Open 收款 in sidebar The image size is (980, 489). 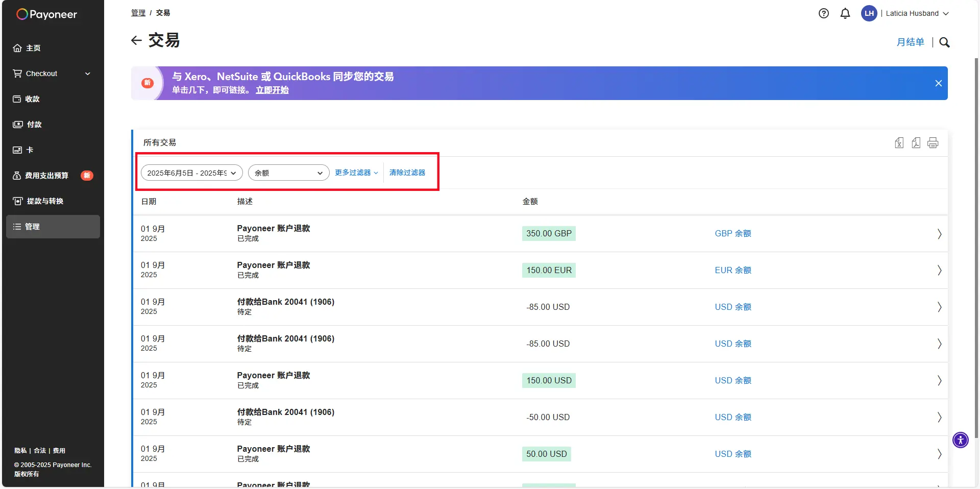(53, 99)
